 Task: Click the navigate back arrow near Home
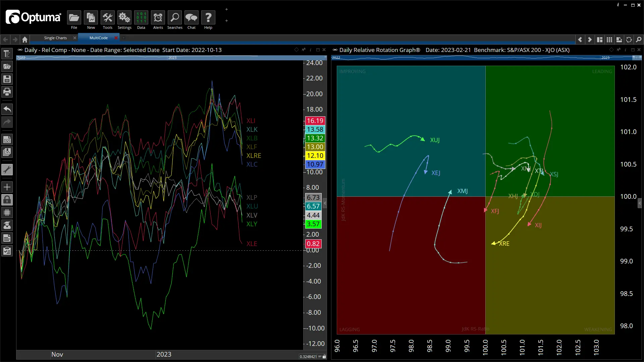tap(5, 40)
